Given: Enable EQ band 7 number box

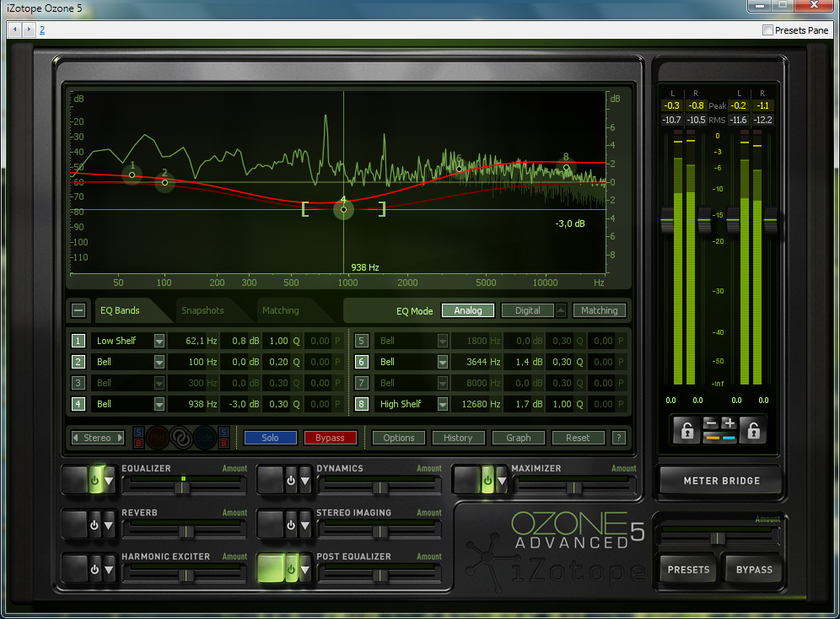Looking at the screenshot, I should click(x=362, y=383).
